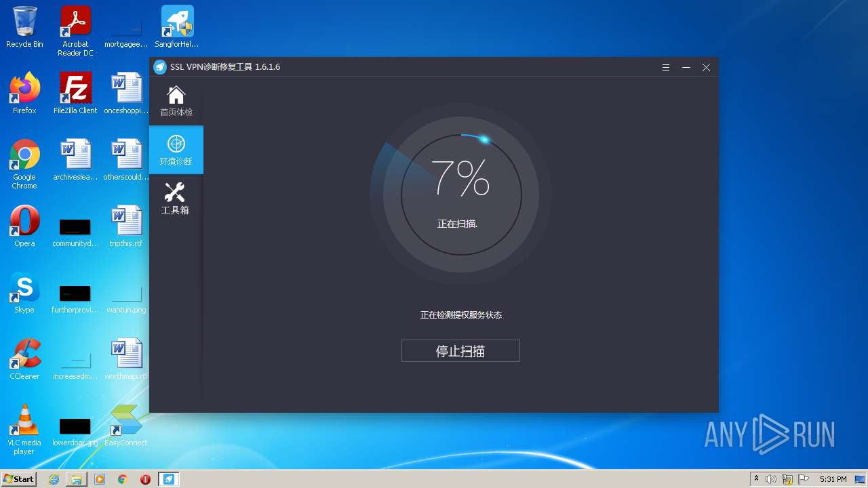Select the increasedm file icon
The width and height of the screenshot is (868, 488).
click(75, 365)
